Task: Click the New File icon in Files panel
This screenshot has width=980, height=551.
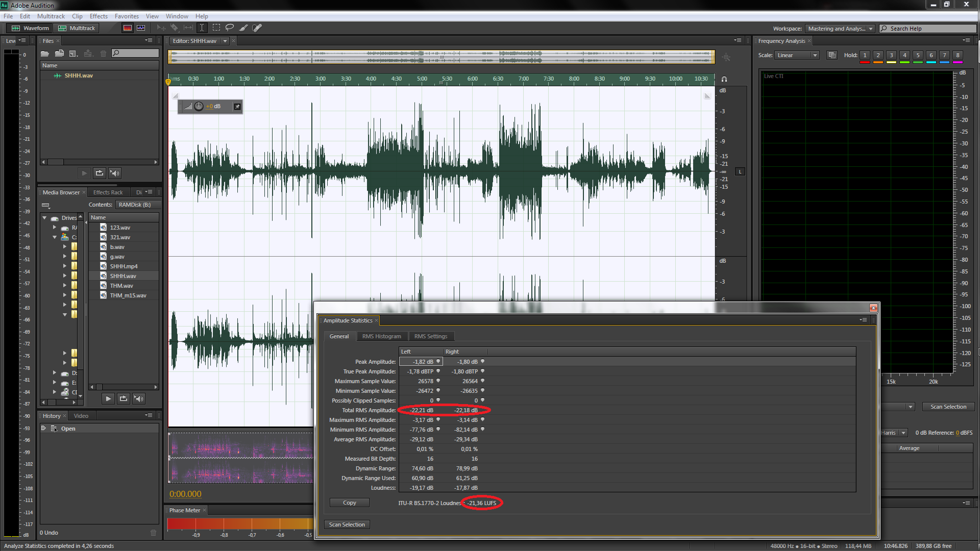Action: pos(74,53)
